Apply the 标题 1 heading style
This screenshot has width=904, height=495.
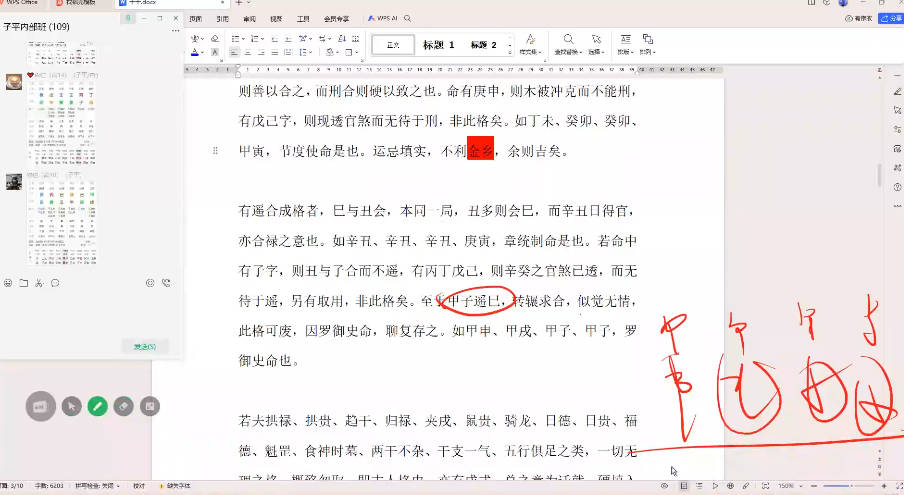tap(438, 45)
